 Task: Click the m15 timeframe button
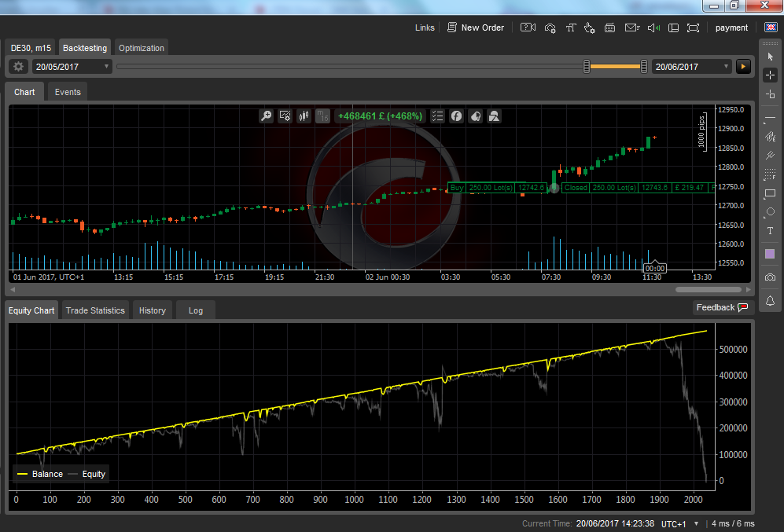click(322, 116)
